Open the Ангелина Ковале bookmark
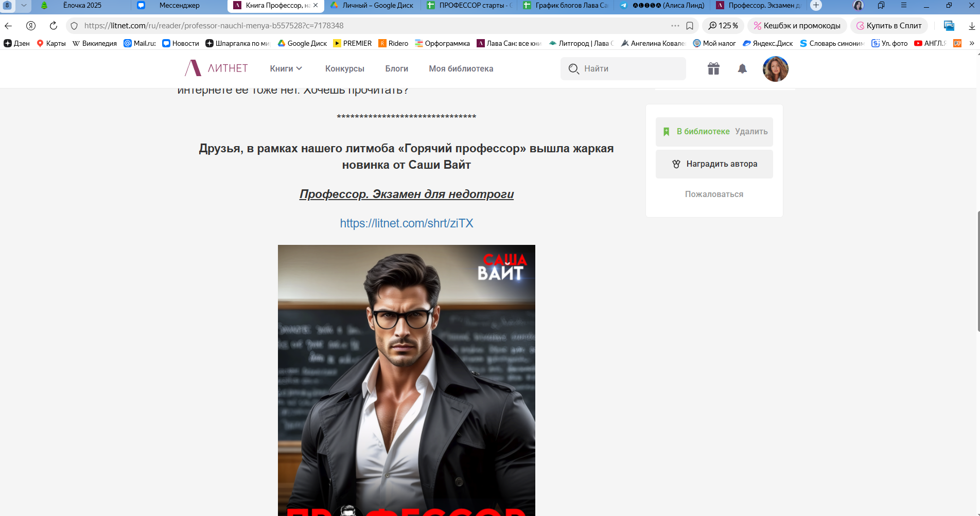Screen dimensions: 980x516 click(654, 43)
